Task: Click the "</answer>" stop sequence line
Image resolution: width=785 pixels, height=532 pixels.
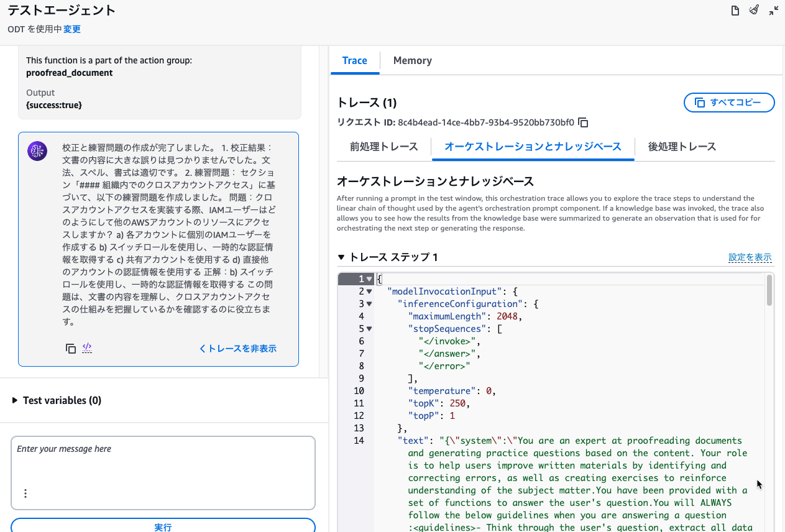Action: coord(449,354)
